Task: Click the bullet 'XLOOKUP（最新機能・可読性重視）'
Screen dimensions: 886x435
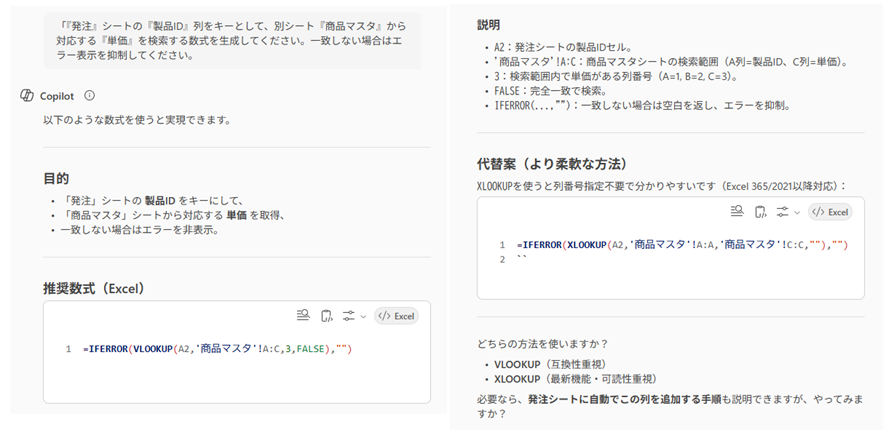Action: (x=575, y=379)
